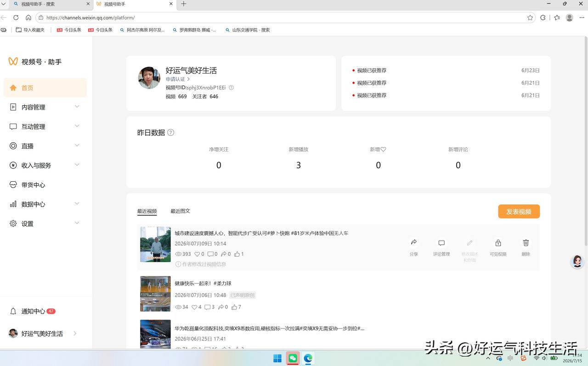The image size is (588, 366).
Task: Expand the 设置 section chevron
Action: [x=77, y=223]
